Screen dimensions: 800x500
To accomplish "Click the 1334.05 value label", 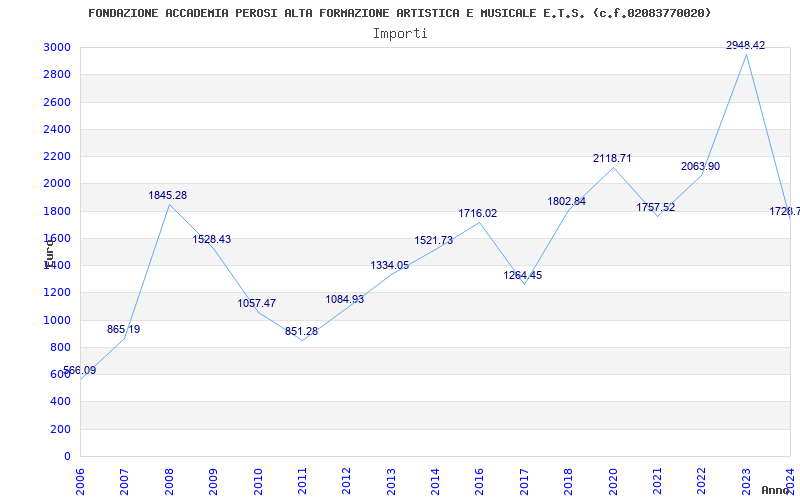I will (390, 265).
